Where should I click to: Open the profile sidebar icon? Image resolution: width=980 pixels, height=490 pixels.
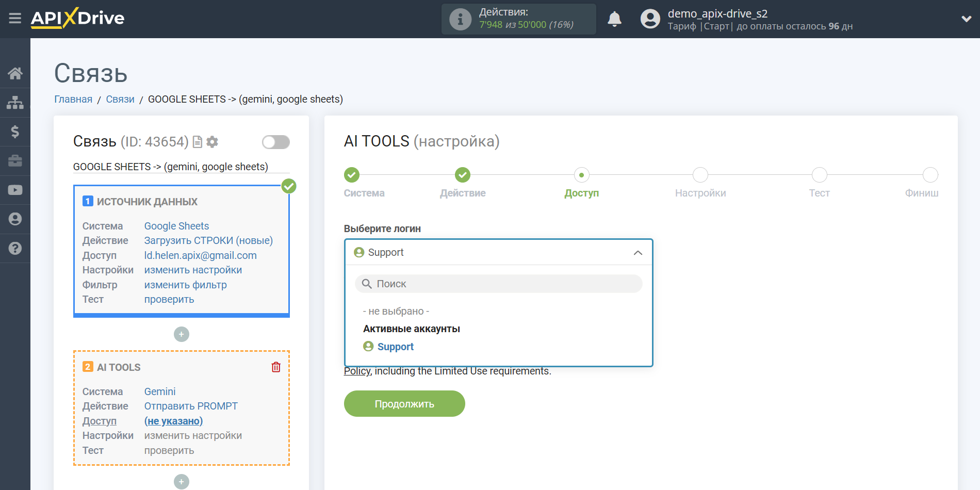[15, 219]
